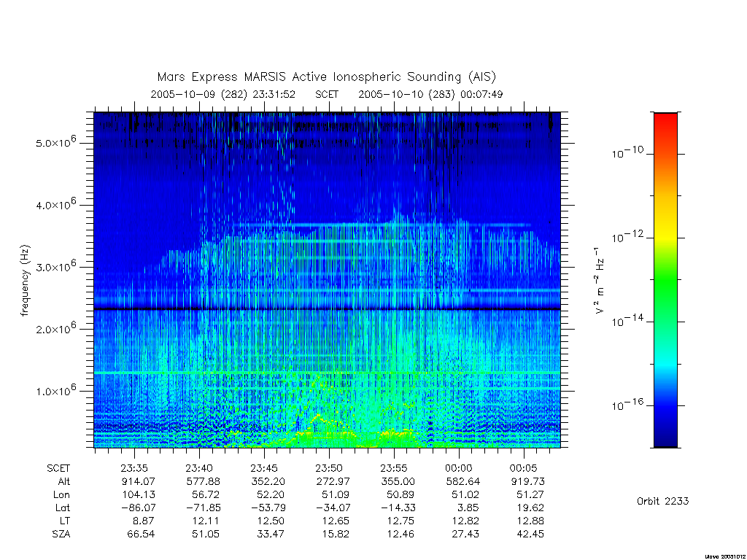Click the V² m⁻² Hz⁻¹ units label
Image resolution: width=747 pixels, height=560 pixels.
[599, 281]
